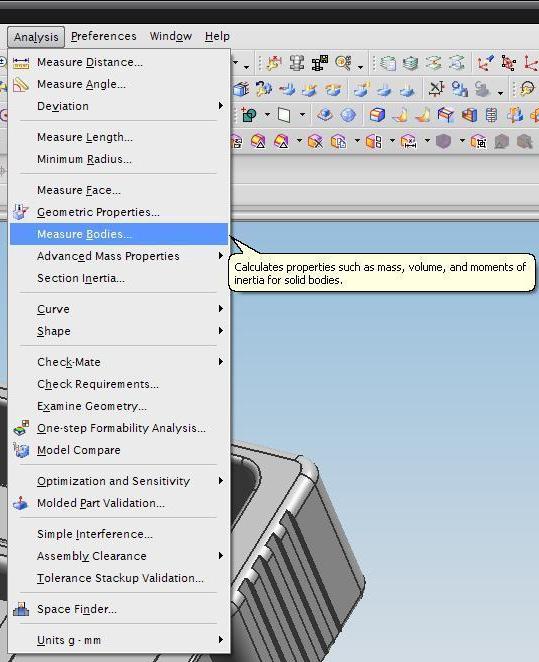Click the X dimension marker toolbar icon
The image size is (539, 662).
436,89
